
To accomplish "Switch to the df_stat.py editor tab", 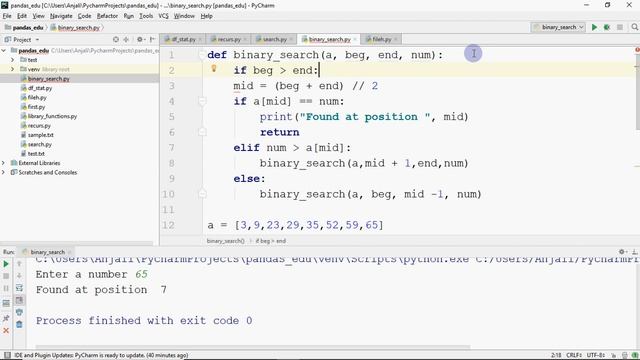I will click(x=183, y=39).
